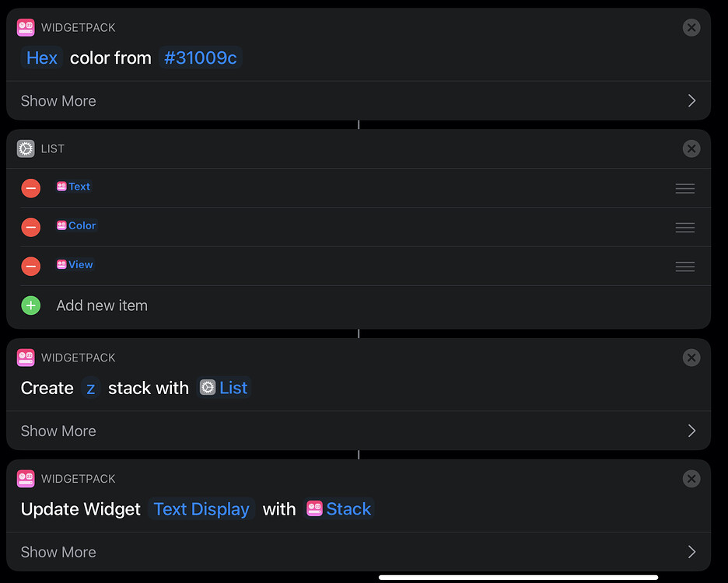Tap the Stack variable in Update Widget
The image size is (728, 583).
(339, 509)
